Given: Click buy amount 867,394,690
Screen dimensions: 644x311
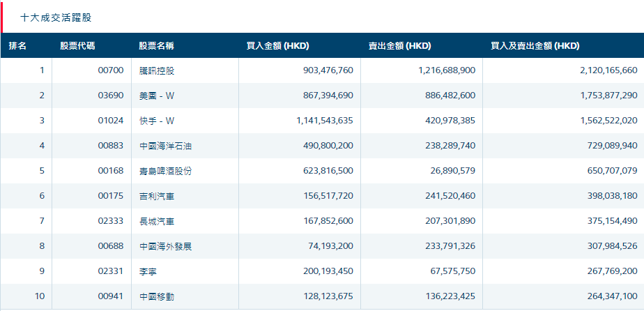Looking at the screenshot, I should coord(328,96).
